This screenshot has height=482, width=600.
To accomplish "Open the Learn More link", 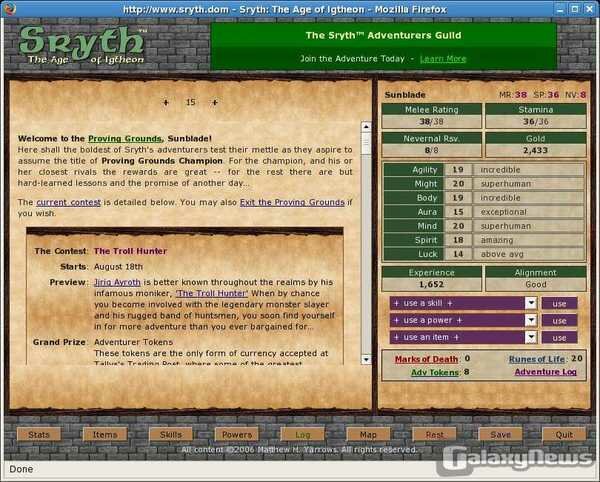I will [x=443, y=59].
